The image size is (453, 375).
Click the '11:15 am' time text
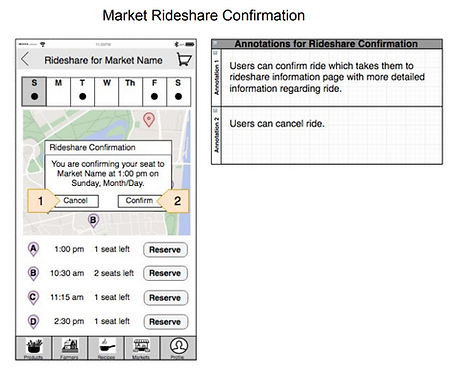pos(67,297)
